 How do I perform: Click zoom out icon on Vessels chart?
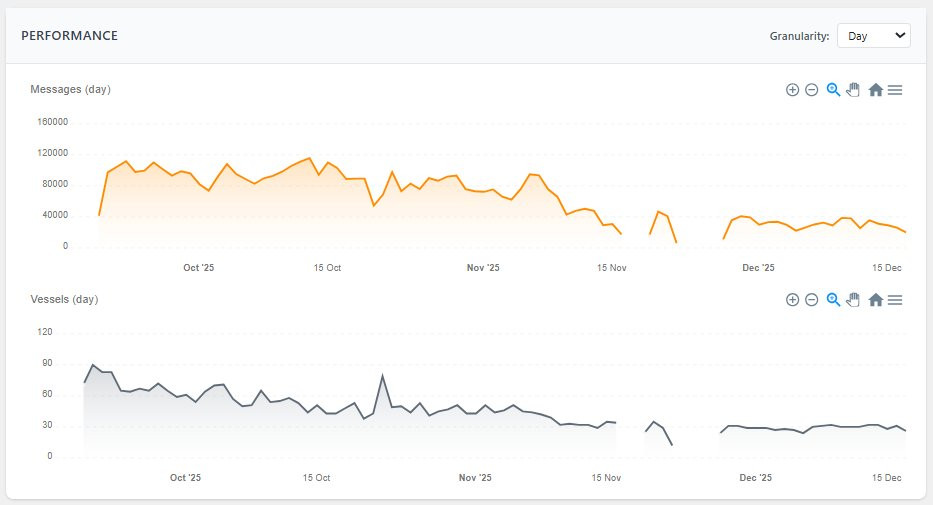(x=812, y=300)
